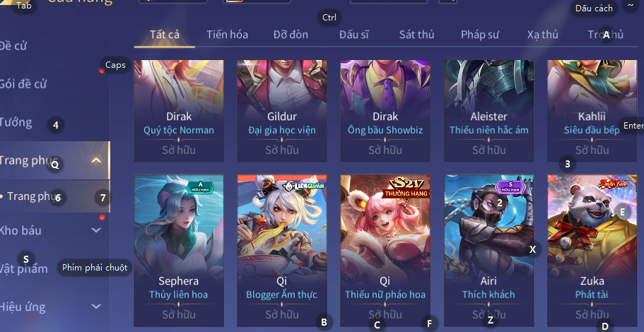The height and width of the screenshot is (332, 644).
Task: Open the Tướng section in sidebar
Action: click(x=16, y=122)
